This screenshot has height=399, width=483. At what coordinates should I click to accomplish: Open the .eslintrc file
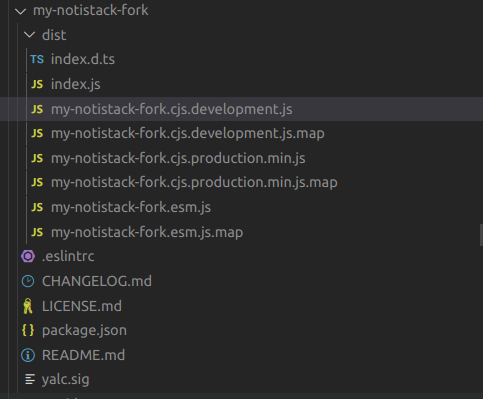pyautogui.click(x=68, y=256)
